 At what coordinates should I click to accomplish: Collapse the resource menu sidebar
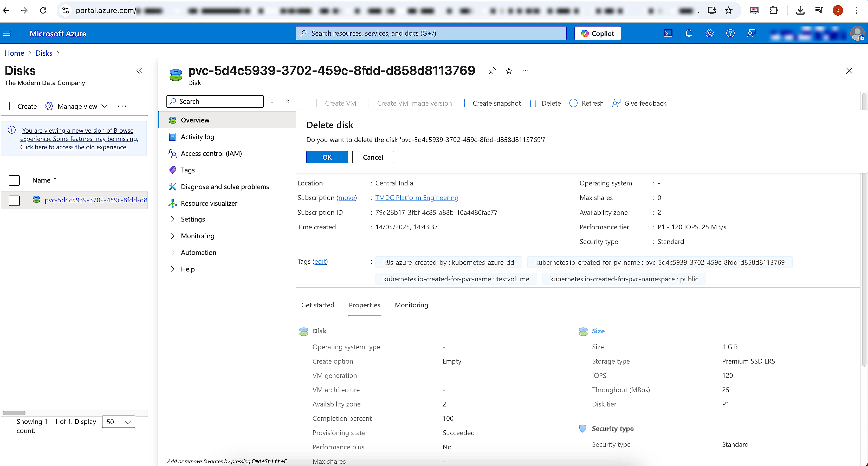coord(288,101)
